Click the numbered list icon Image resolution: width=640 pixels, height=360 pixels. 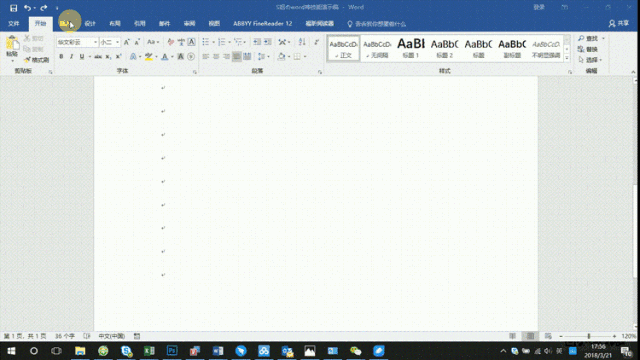coord(222,42)
